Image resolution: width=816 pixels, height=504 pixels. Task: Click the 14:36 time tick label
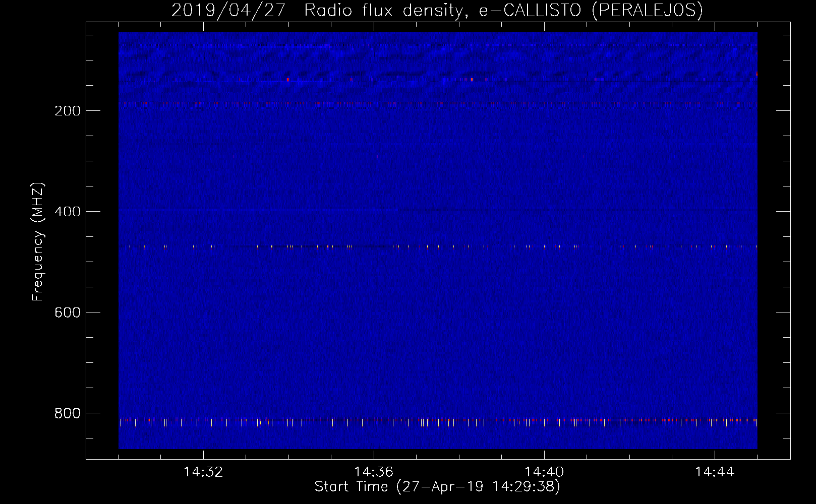point(374,472)
